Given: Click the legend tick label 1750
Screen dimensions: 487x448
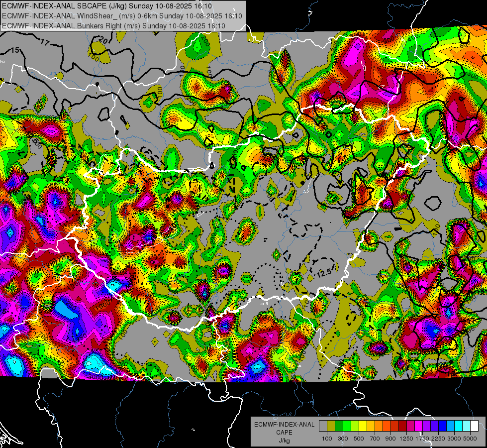Looking at the screenshot, I should (x=422, y=439).
